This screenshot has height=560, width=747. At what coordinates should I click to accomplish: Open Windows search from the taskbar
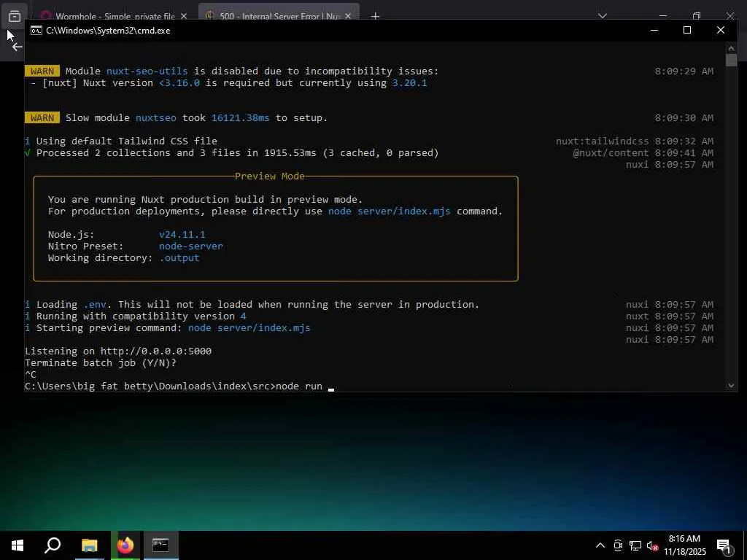pos(53,545)
